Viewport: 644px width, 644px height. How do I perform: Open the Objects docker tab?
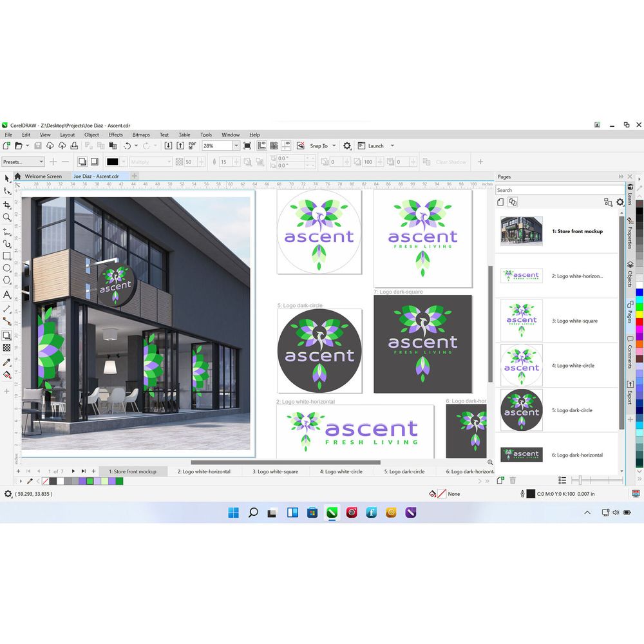point(630,274)
